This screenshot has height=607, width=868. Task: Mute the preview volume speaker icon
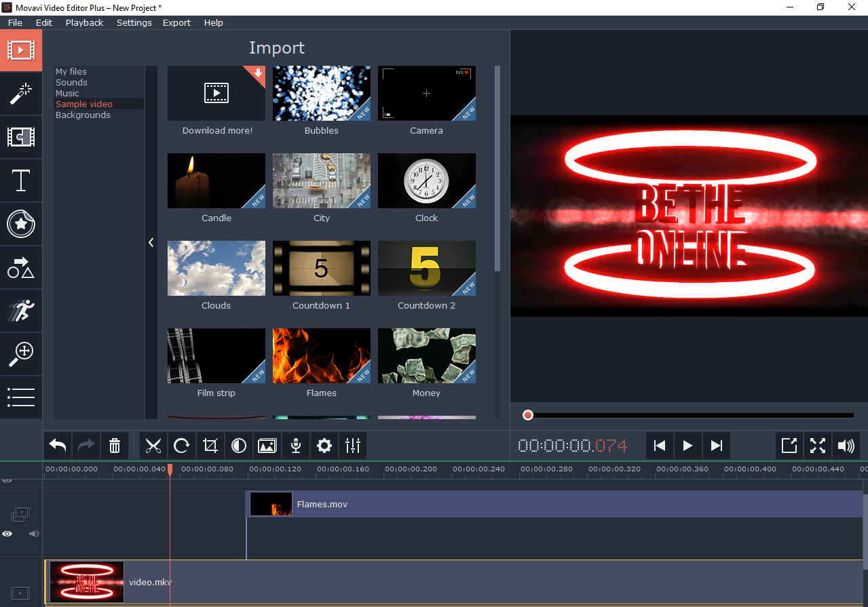click(x=846, y=446)
